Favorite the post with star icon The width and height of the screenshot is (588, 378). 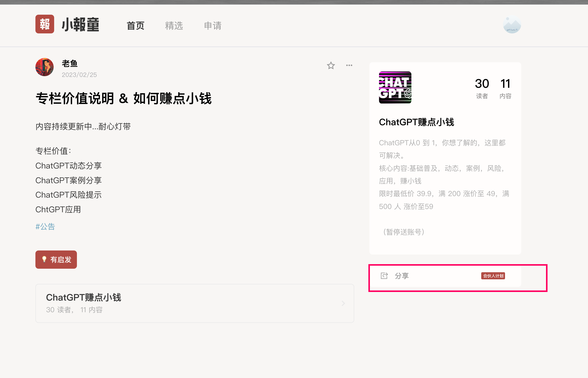coord(331,66)
